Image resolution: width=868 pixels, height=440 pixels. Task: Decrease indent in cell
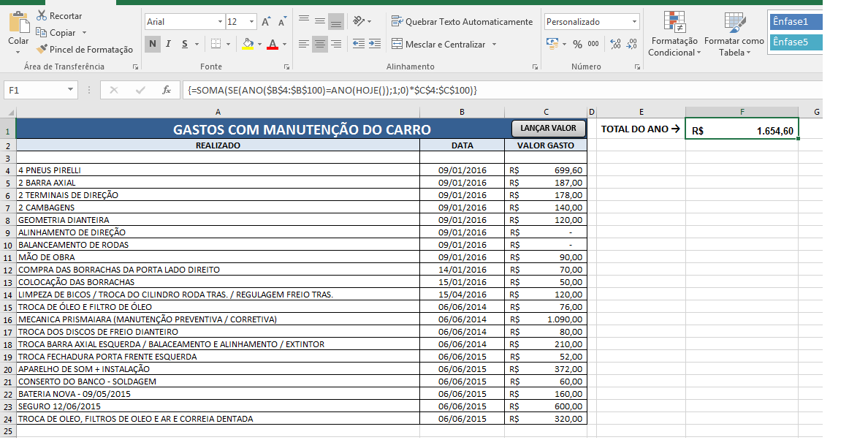click(x=359, y=44)
